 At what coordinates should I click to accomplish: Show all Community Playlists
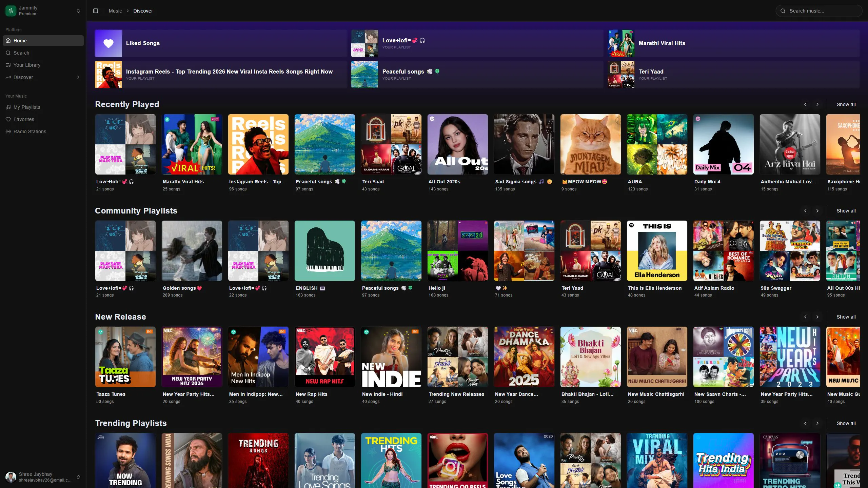[x=846, y=211]
